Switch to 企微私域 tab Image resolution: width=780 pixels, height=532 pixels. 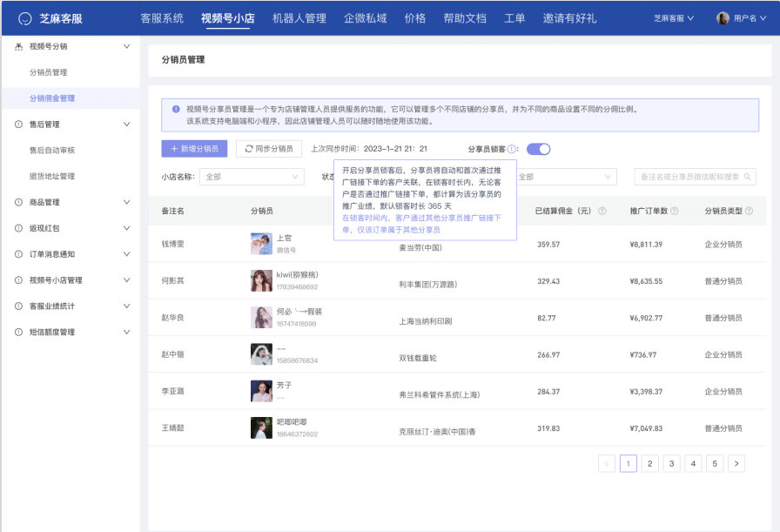coord(366,18)
